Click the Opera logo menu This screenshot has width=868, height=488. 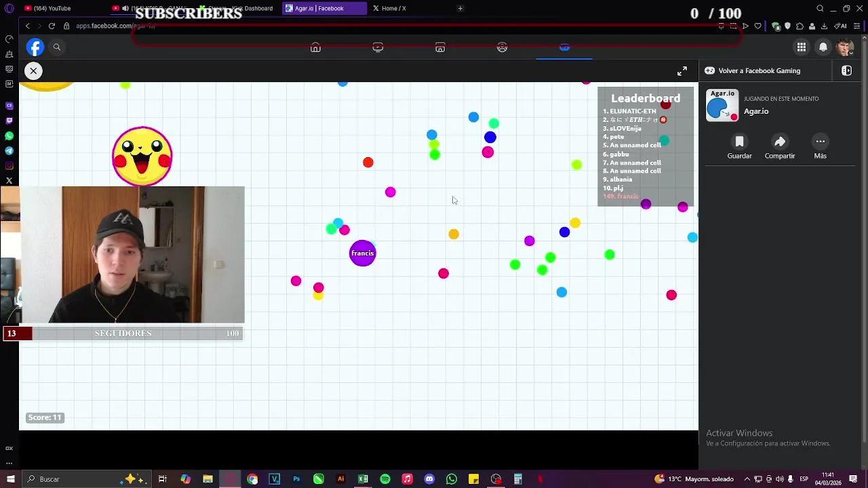click(x=9, y=9)
